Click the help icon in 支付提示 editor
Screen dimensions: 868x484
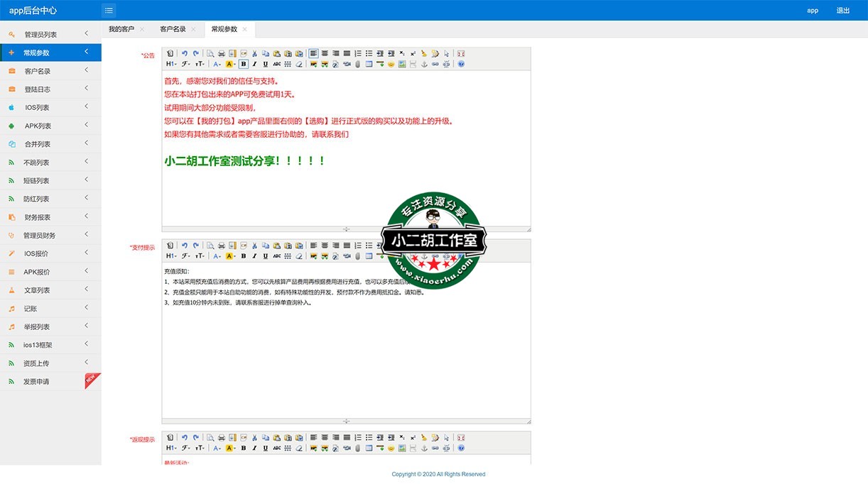click(461, 255)
